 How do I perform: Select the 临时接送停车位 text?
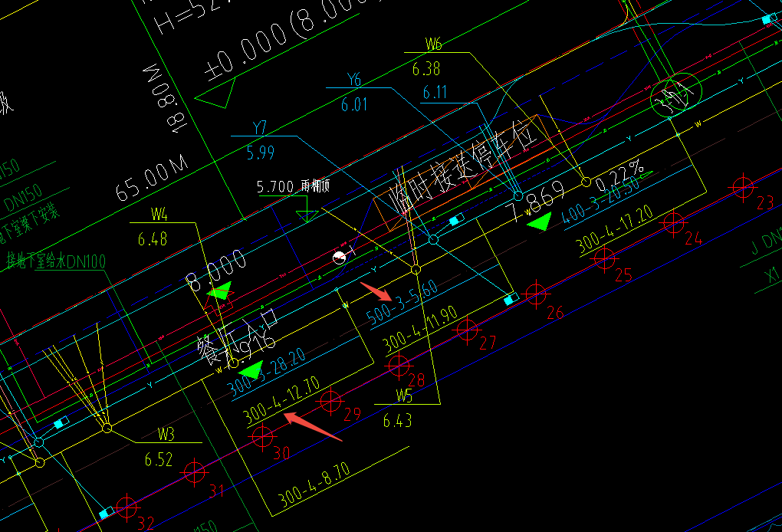pos(464,166)
